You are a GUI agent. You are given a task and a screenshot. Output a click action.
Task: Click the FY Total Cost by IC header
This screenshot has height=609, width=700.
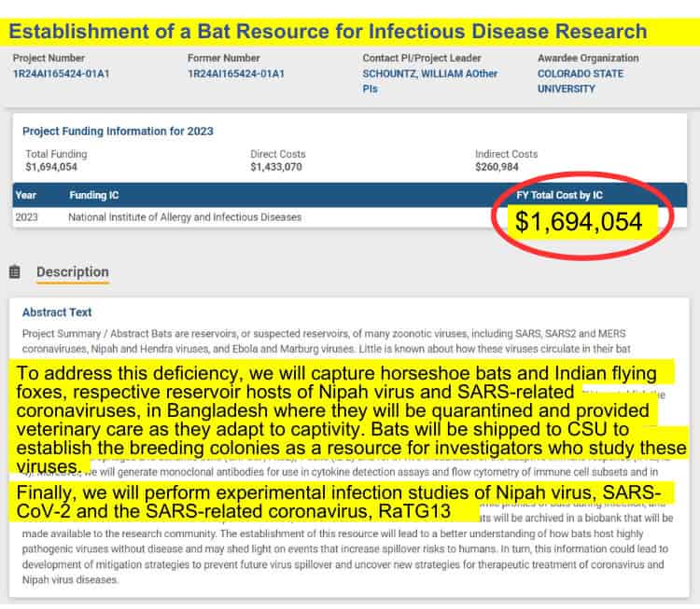(559, 195)
